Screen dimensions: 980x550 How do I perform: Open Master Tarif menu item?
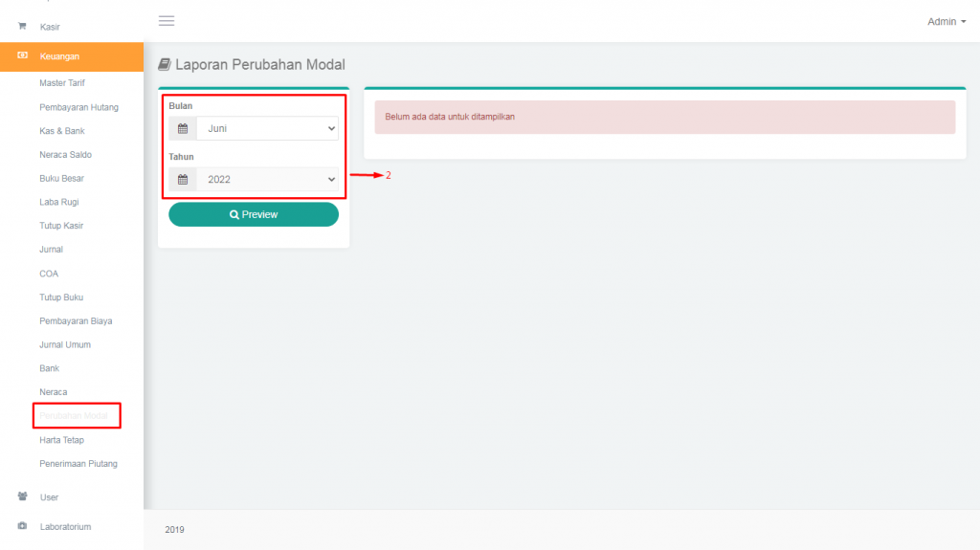(62, 83)
